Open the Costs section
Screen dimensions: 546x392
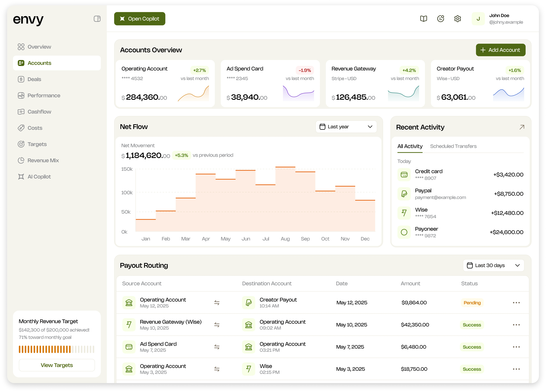pyautogui.click(x=57, y=128)
